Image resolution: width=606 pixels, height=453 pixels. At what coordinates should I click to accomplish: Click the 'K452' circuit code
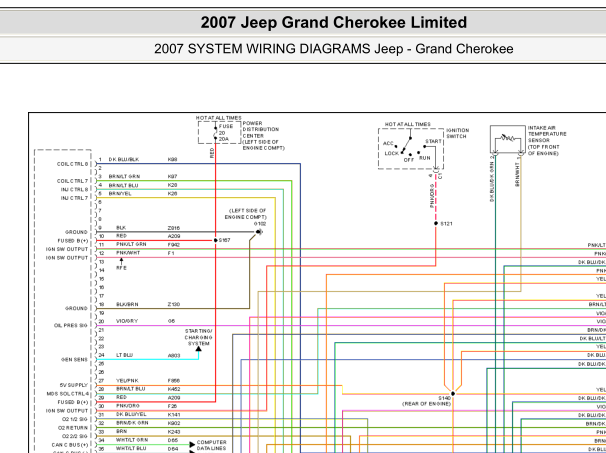[174, 389]
